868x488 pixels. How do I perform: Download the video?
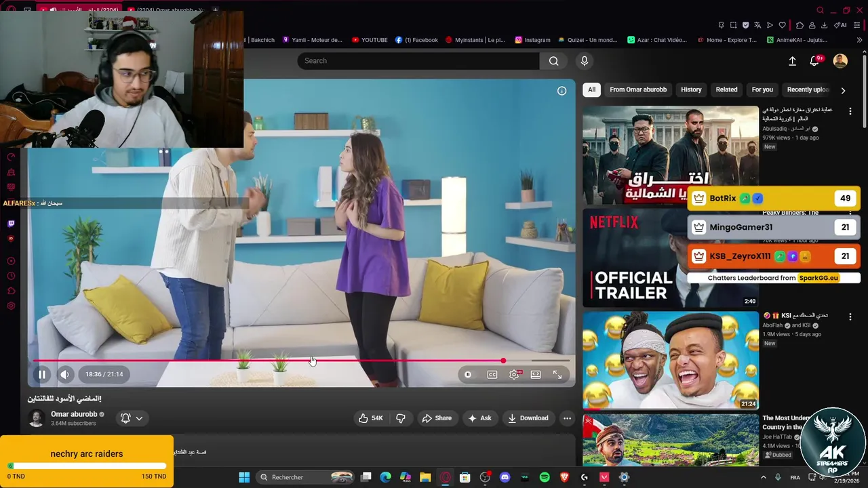coord(528,418)
